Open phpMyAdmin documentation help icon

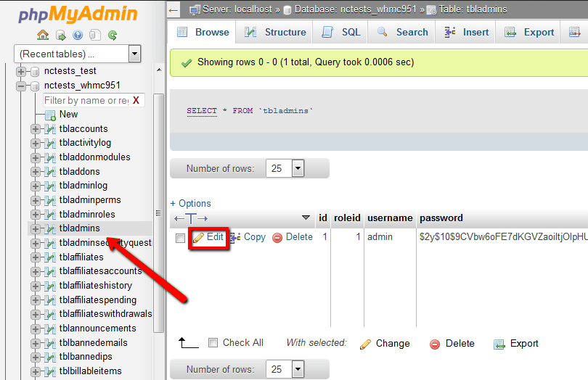click(78, 35)
